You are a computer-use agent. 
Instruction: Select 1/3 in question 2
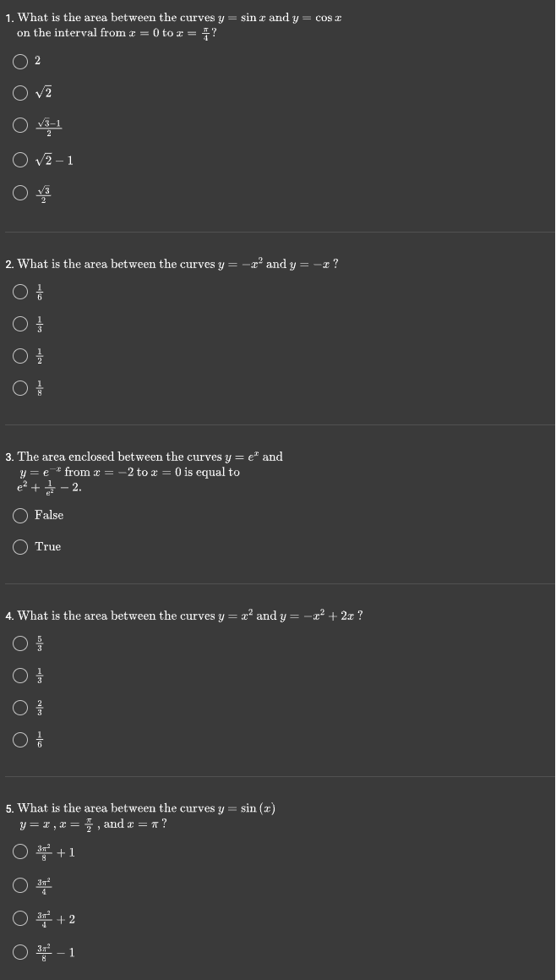click(x=19, y=324)
